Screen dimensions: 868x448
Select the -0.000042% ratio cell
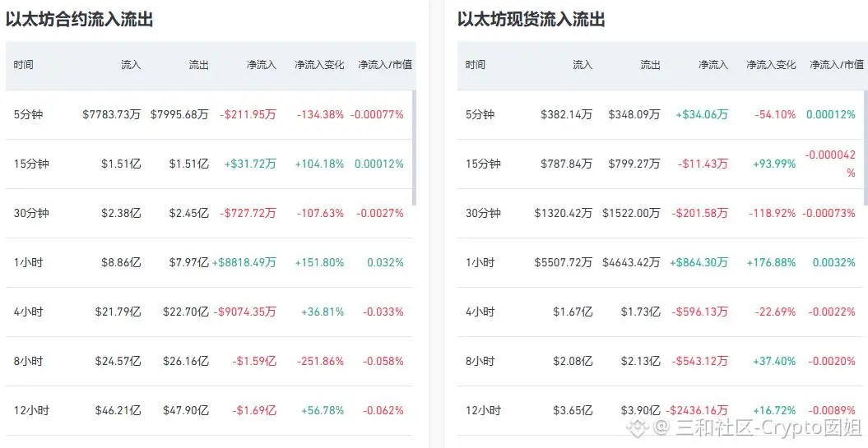click(830, 164)
